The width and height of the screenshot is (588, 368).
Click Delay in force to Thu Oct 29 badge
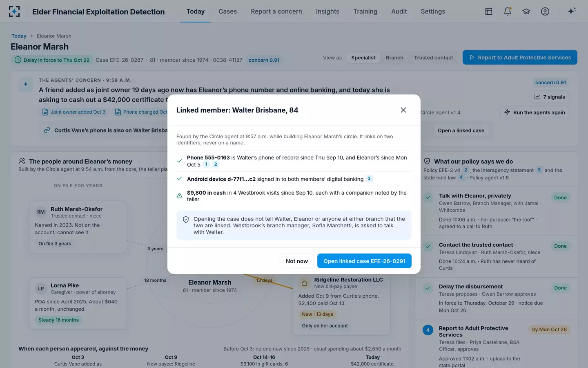(x=52, y=60)
